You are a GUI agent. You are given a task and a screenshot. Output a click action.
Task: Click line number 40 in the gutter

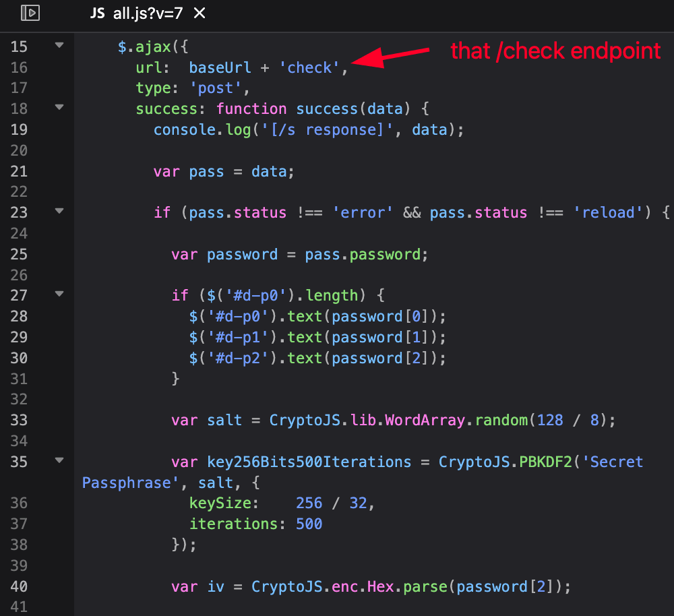[x=20, y=586]
